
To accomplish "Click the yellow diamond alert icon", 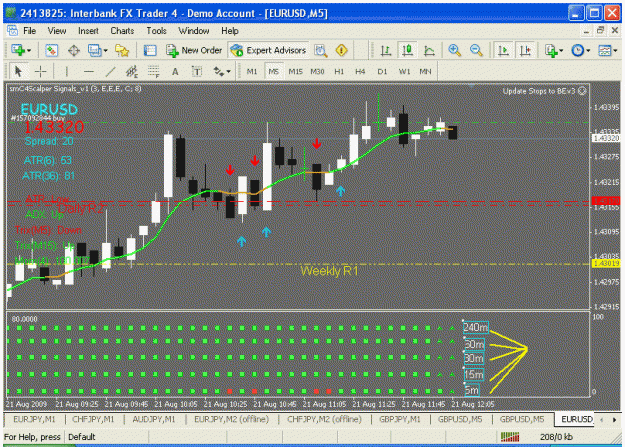I will (x=342, y=50).
